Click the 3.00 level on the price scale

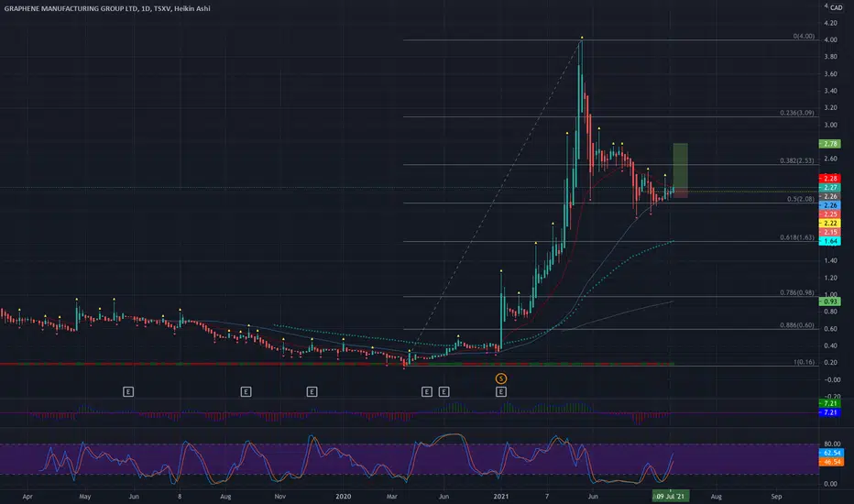click(x=830, y=125)
